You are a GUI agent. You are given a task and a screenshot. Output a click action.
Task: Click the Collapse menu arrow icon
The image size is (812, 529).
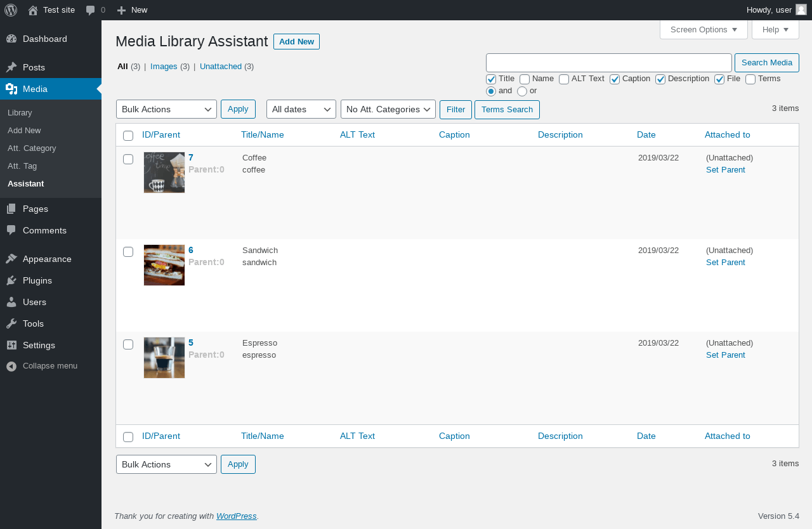11,366
